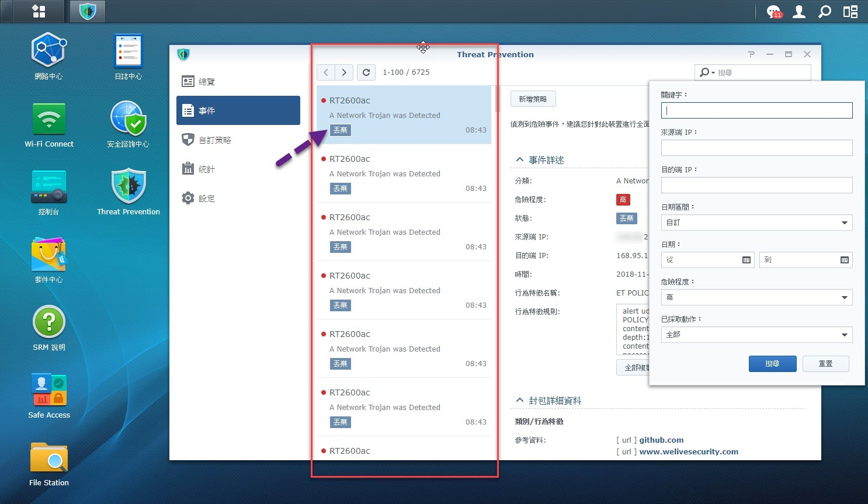Collapse the 封包詳細資料 section
The image size is (868, 504).
click(x=519, y=400)
